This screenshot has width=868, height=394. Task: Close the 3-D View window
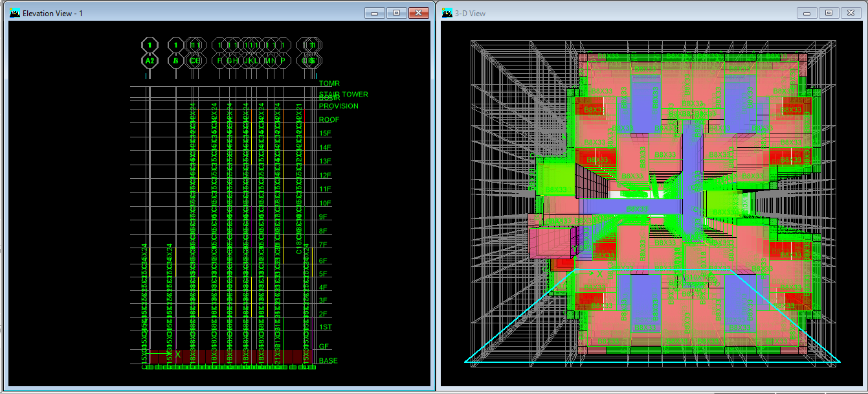[851, 13]
